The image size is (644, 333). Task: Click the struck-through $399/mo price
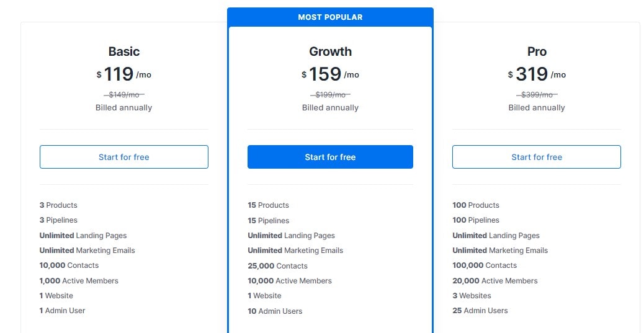click(537, 95)
